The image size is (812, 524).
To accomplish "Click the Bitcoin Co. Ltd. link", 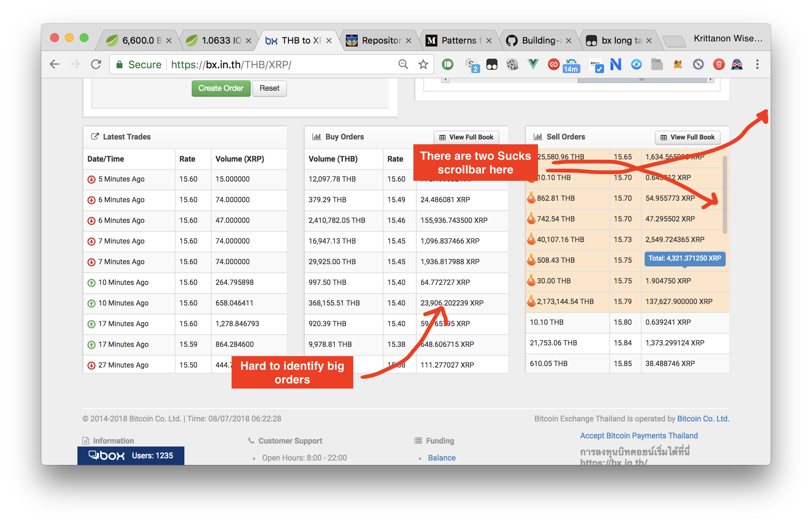I will [703, 419].
